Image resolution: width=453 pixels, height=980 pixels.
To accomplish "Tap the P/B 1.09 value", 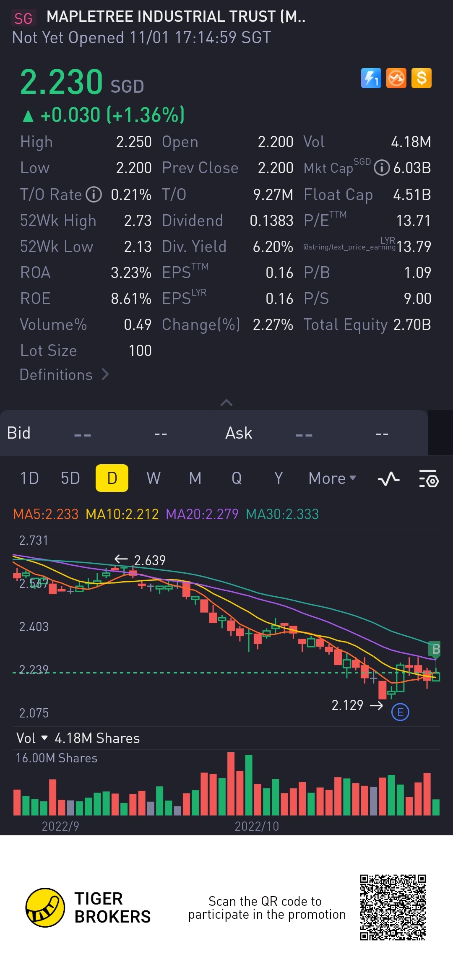I will [417, 273].
